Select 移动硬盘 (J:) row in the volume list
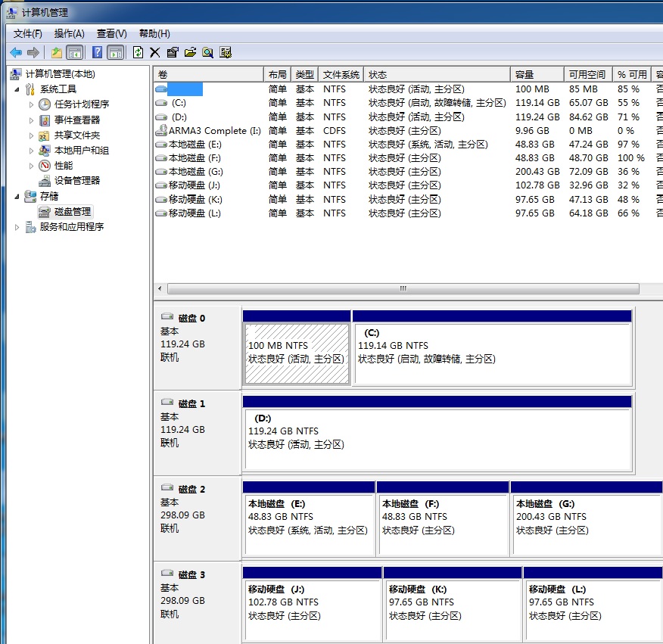Viewport: 663px width, 644px height. [408, 185]
